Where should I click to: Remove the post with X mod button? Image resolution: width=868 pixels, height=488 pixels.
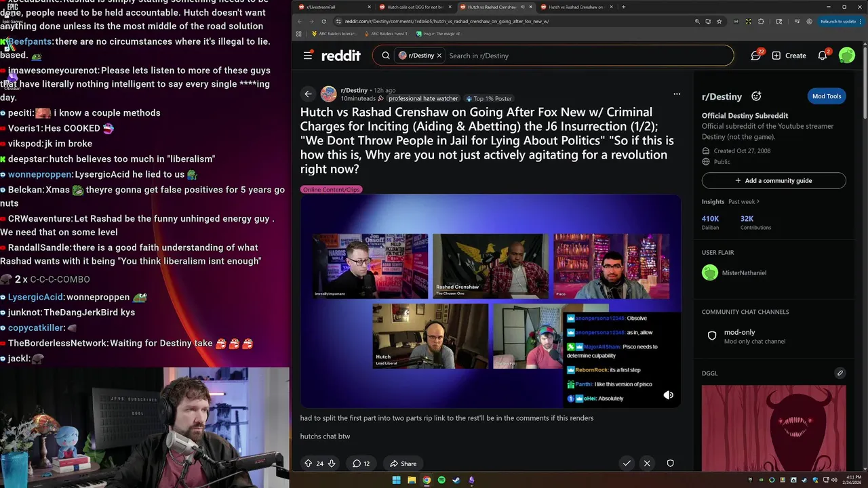click(647, 464)
